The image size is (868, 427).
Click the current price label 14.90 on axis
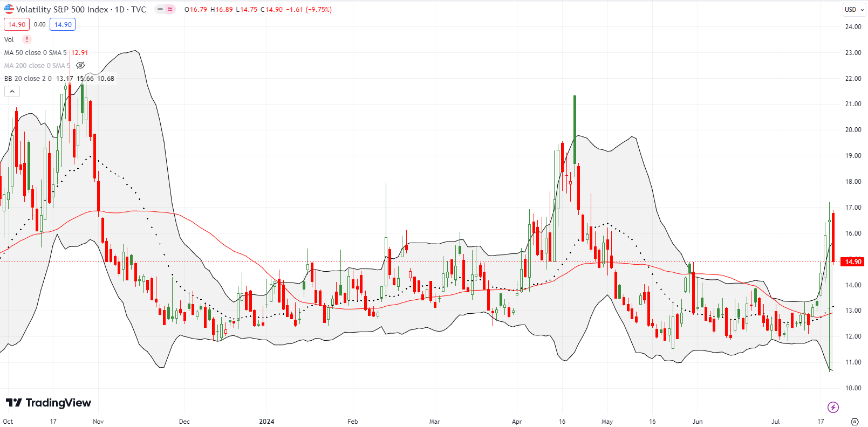point(853,261)
